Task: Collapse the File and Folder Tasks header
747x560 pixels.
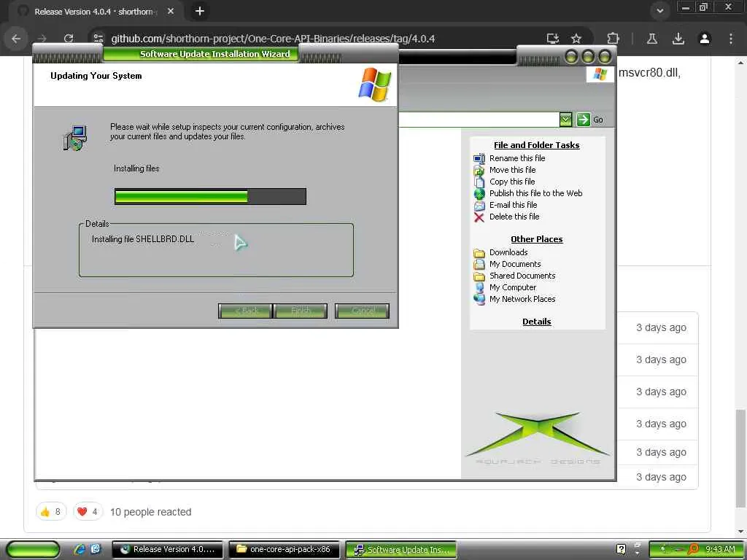Action: 536,145
